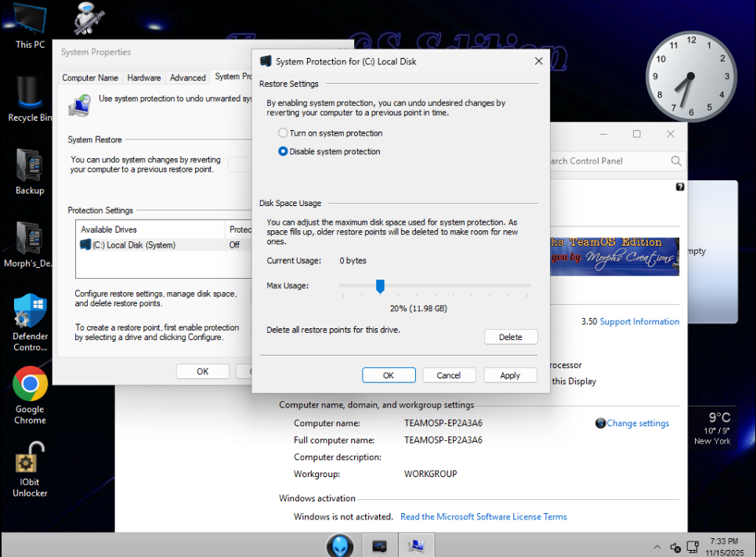Open the Change settings link

pyautogui.click(x=637, y=423)
